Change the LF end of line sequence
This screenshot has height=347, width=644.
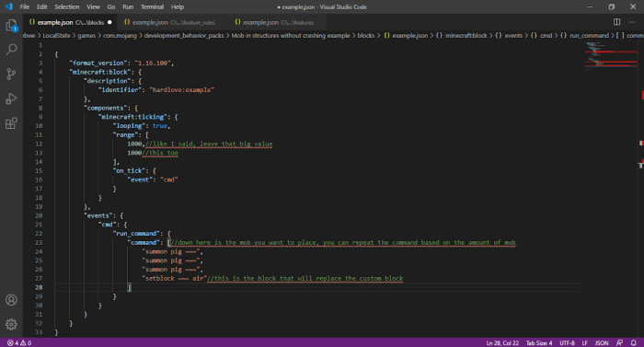(585, 342)
